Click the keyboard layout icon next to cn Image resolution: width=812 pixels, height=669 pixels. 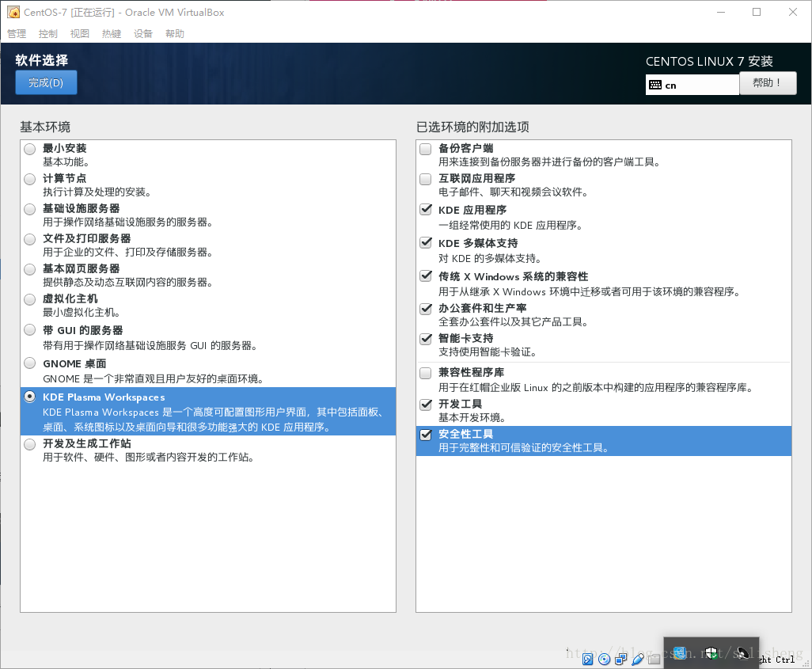coord(655,85)
